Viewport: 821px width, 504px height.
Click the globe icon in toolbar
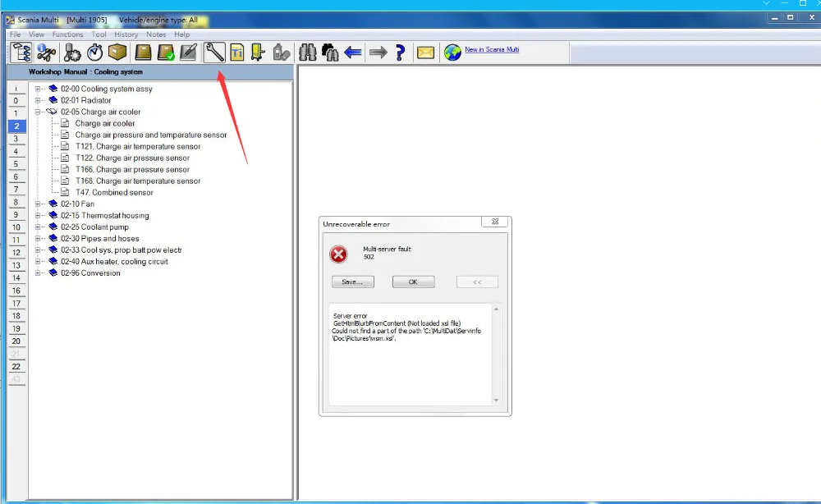[x=452, y=53]
